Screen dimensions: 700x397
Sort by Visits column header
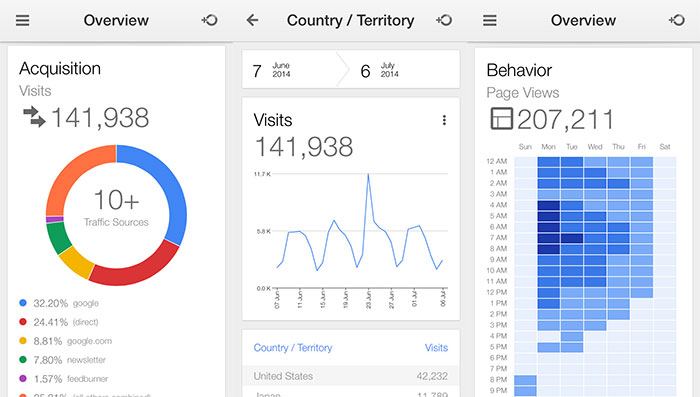pos(436,347)
